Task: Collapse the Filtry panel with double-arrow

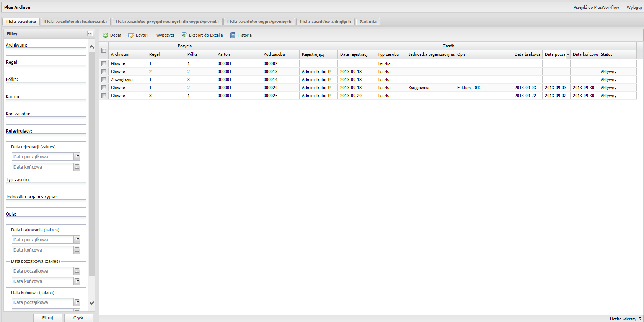Action: pos(90,34)
